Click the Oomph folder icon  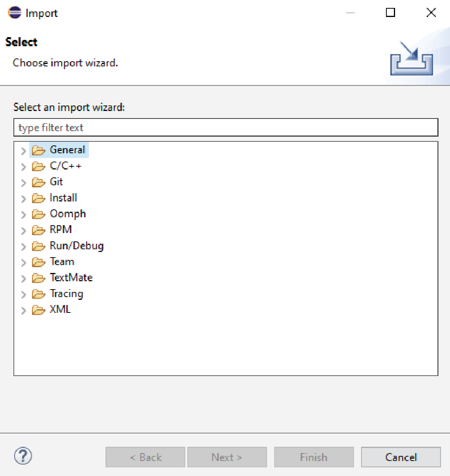38,214
